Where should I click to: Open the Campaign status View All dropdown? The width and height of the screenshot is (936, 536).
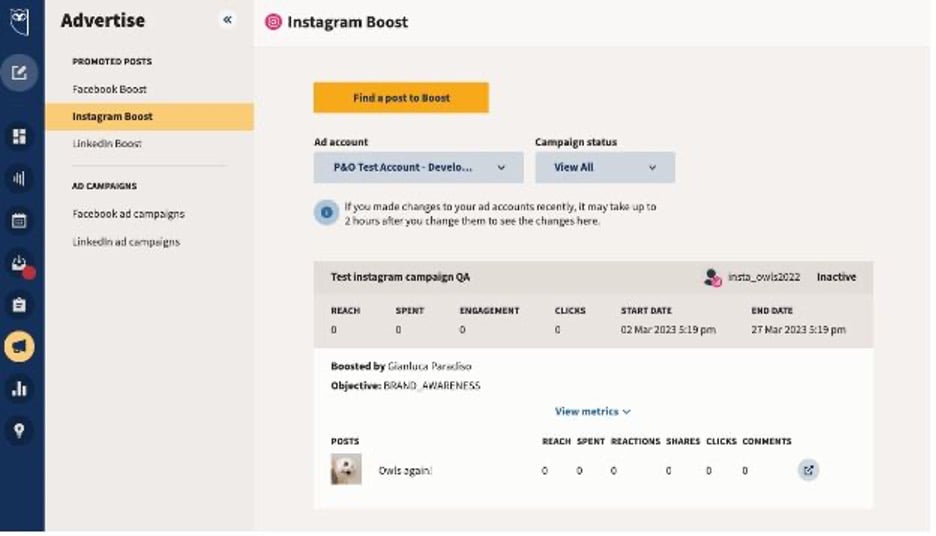point(605,168)
